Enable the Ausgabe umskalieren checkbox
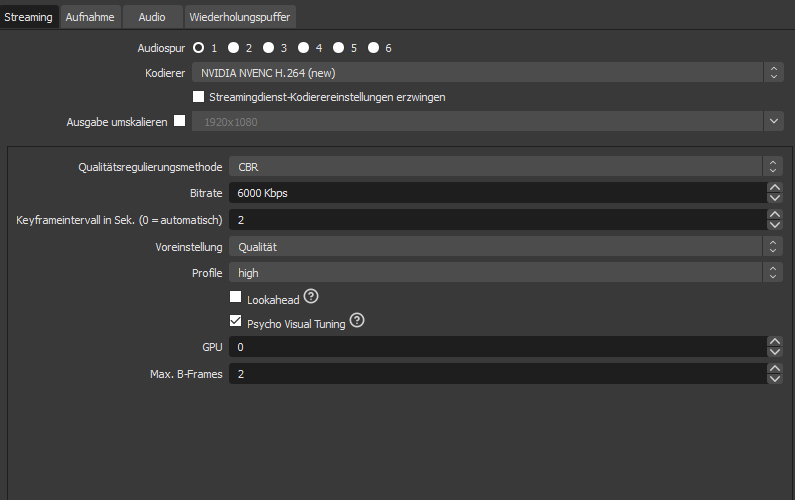Viewport: 795px width, 500px height. 180,121
